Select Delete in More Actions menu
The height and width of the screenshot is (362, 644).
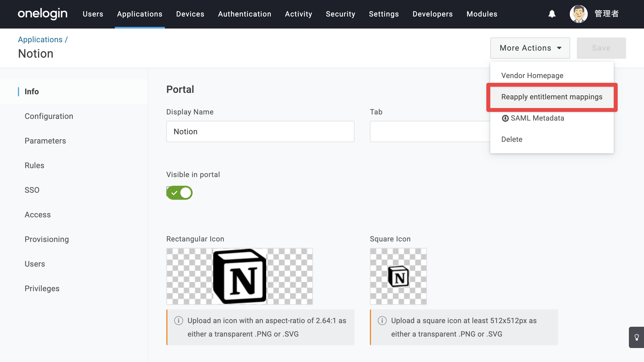point(552,139)
